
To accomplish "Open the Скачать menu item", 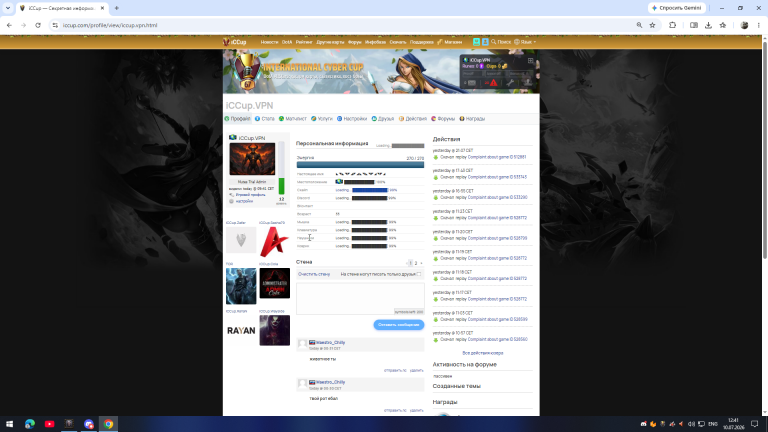I will click(398, 42).
